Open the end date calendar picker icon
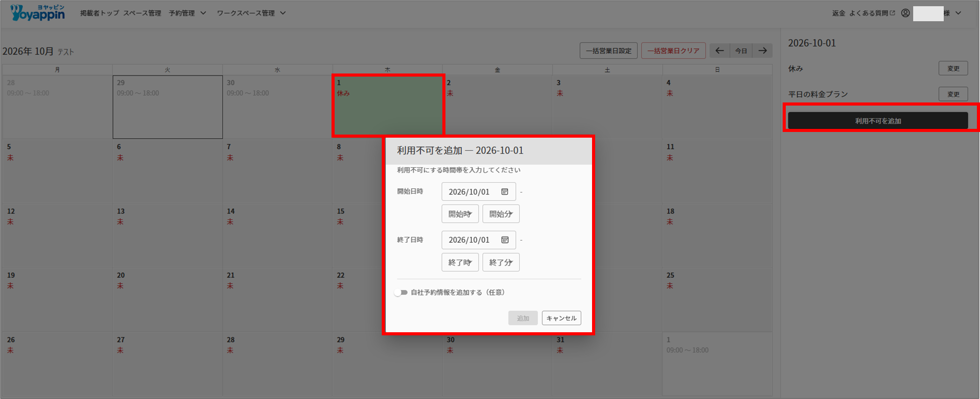The width and height of the screenshot is (980, 399). 505,240
